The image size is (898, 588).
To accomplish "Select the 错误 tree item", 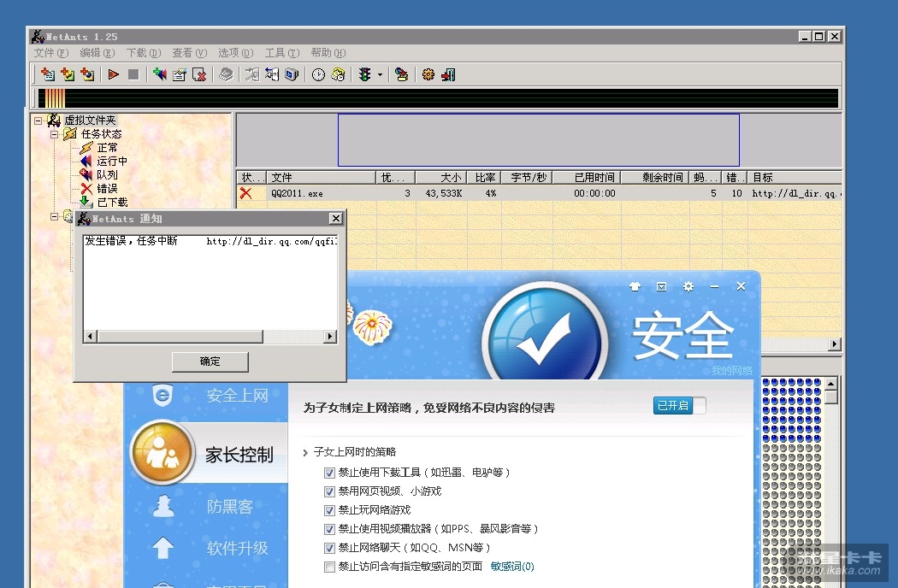I will pyautogui.click(x=107, y=189).
